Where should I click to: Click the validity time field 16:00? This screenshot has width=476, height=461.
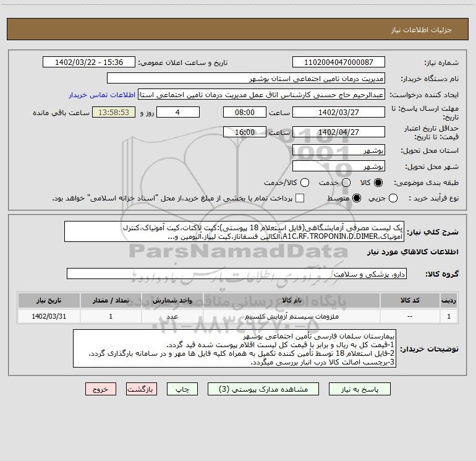[245, 132]
